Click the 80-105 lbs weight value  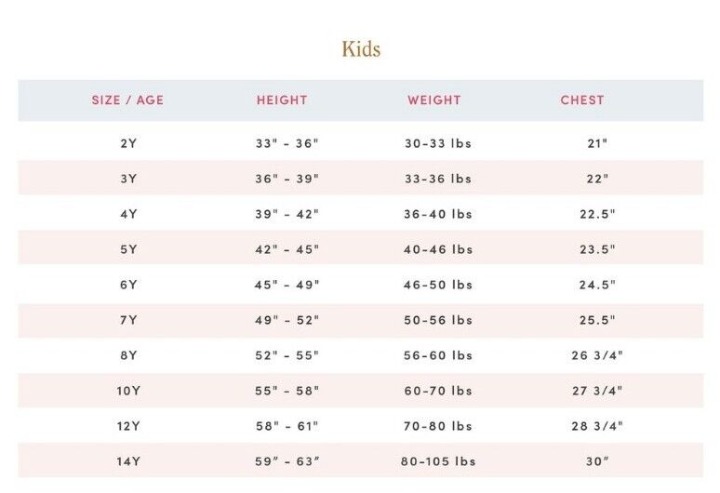click(x=438, y=461)
